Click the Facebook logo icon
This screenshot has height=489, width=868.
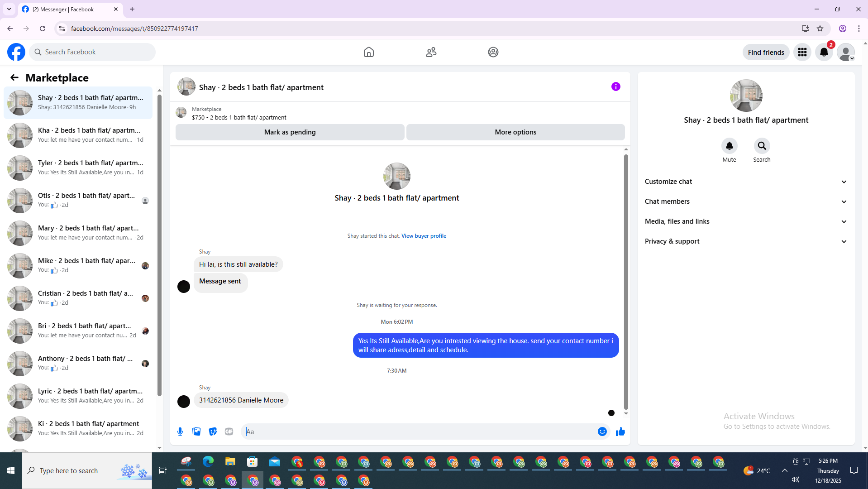coord(16,52)
